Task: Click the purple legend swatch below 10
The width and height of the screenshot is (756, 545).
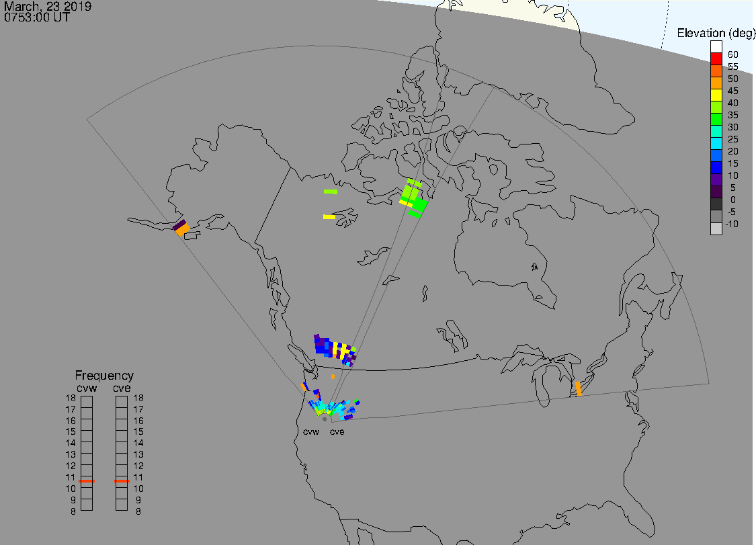Action: [x=716, y=180]
